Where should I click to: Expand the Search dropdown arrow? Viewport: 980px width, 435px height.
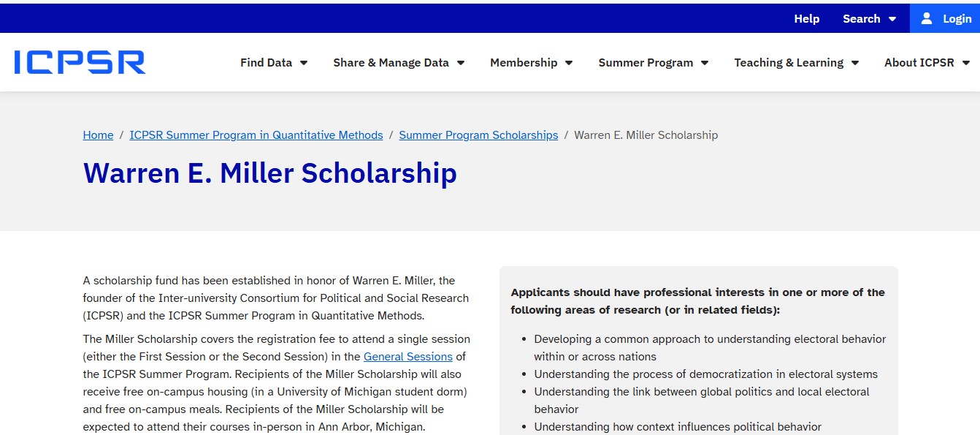pyautogui.click(x=892, y=19)
